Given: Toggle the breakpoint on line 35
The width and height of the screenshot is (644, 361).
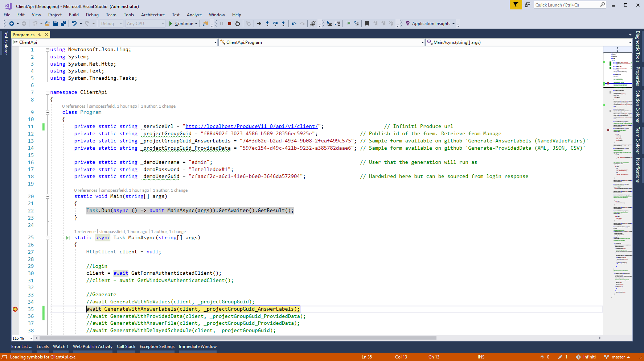Looking at the screenshot, I should coord(15,309).
